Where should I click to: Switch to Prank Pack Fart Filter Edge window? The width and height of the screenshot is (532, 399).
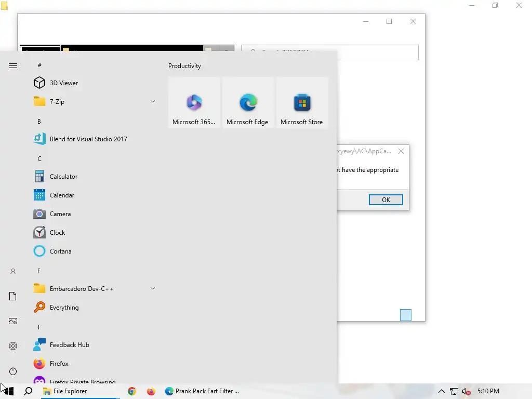202,391
